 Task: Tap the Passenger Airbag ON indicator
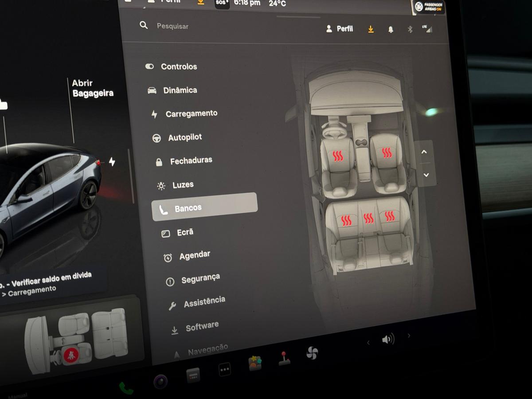(429, 7)
